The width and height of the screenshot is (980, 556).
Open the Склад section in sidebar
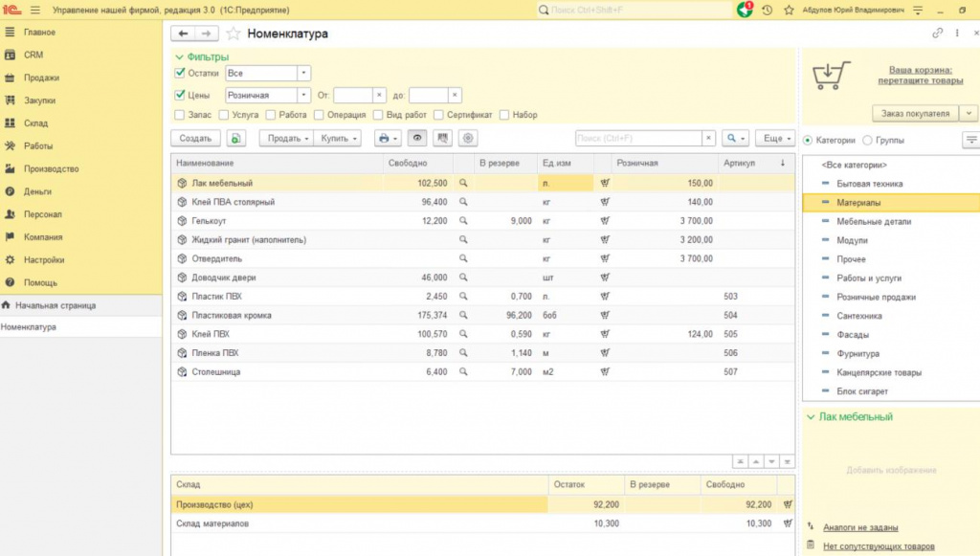point(35,123)
